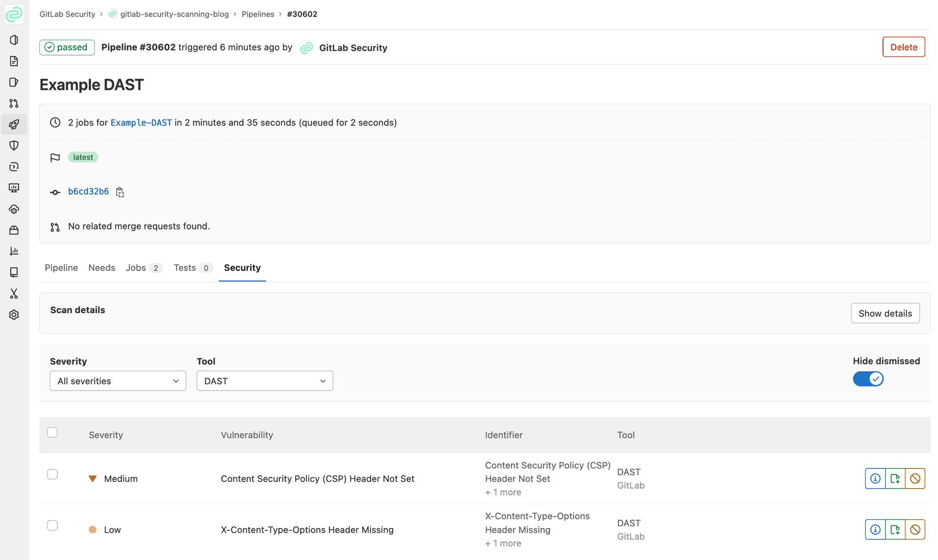Switch to the Needs tab
The height and width of the screenshot is (560, 938).
(x=102, y=268)
